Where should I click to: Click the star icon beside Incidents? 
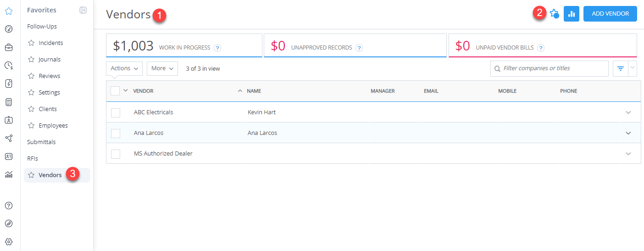click(x=31, y=43)
